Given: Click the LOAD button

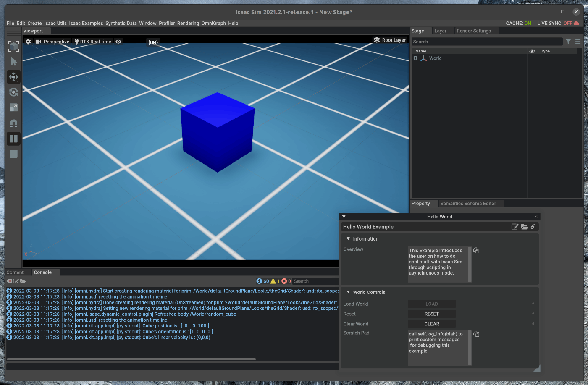Looking at the screenshot, I should (432, 304).
